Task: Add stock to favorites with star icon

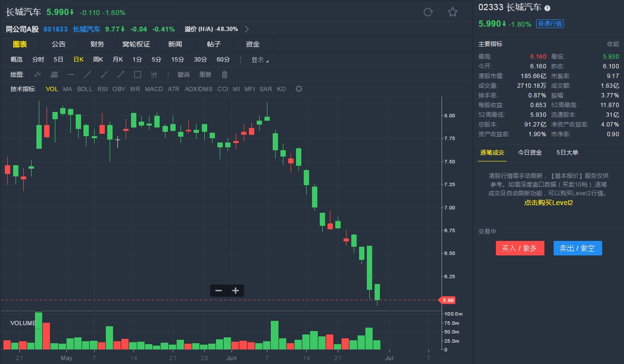Action: 453,12
